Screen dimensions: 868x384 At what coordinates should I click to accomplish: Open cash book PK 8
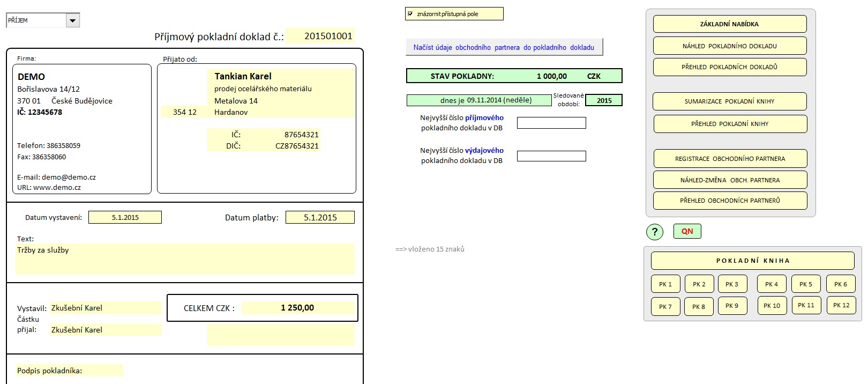point(699,307)
